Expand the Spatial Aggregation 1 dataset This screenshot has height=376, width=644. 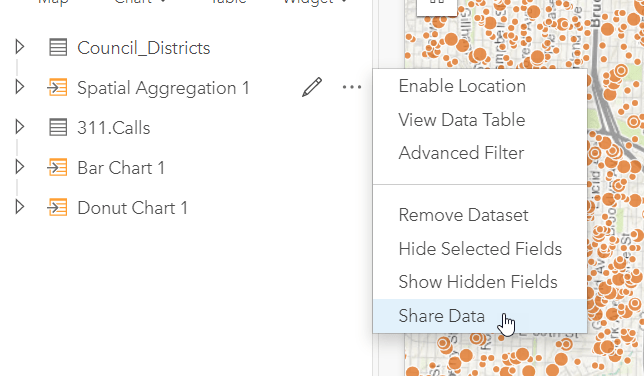19,87
